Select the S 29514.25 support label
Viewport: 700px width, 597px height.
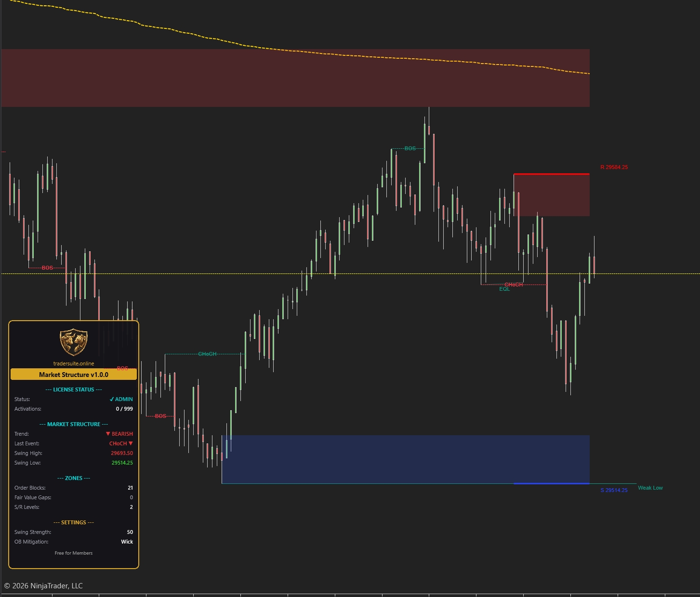pos(614,490)
